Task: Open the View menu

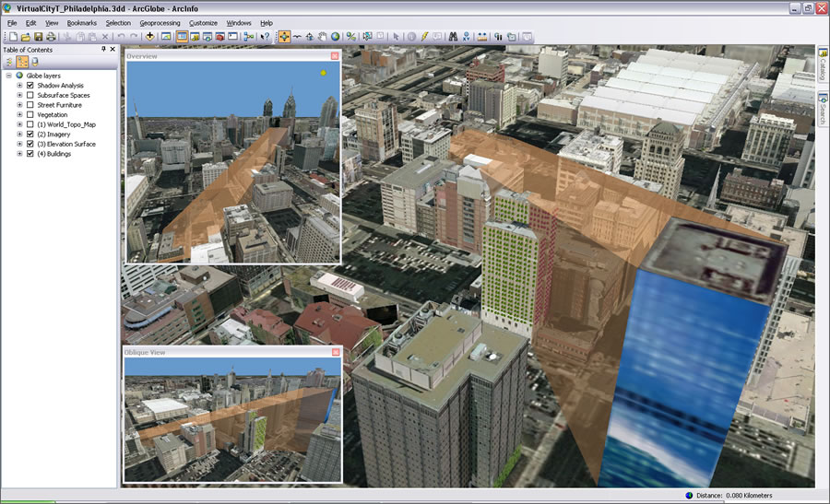Action: (52, 23)
